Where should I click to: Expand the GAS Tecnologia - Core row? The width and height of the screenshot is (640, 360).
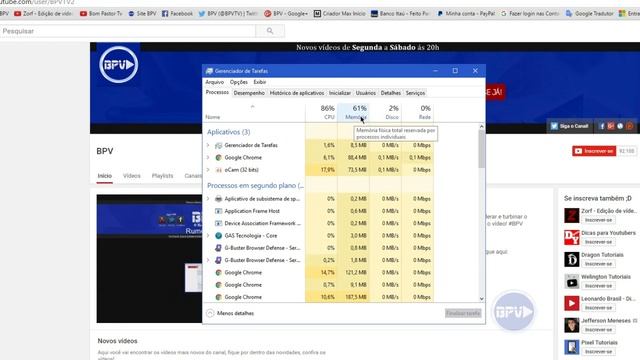tap(208, 236)
